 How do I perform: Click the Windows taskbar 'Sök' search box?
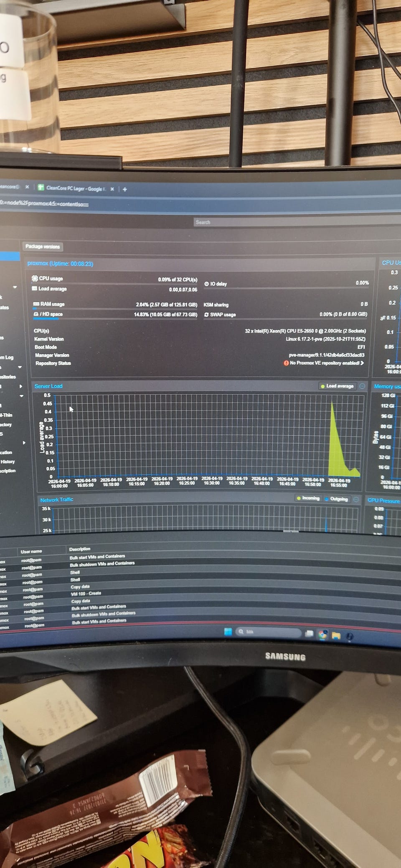[x=268, y=632]
